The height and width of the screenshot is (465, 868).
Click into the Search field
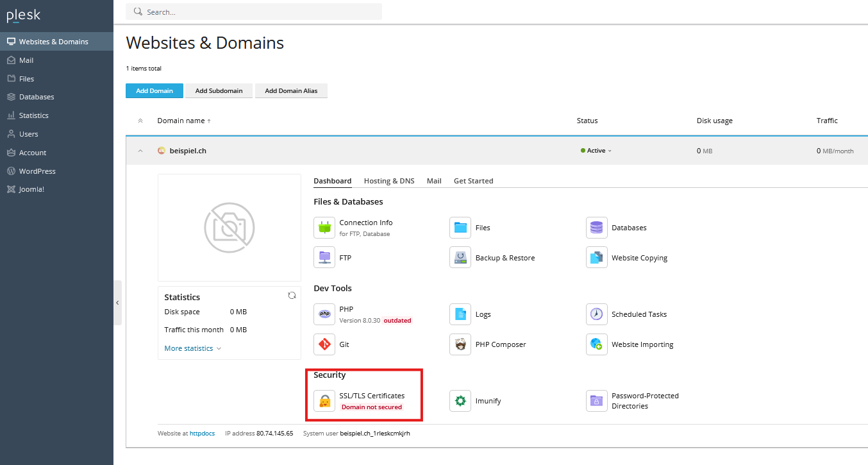click(256, 12)
